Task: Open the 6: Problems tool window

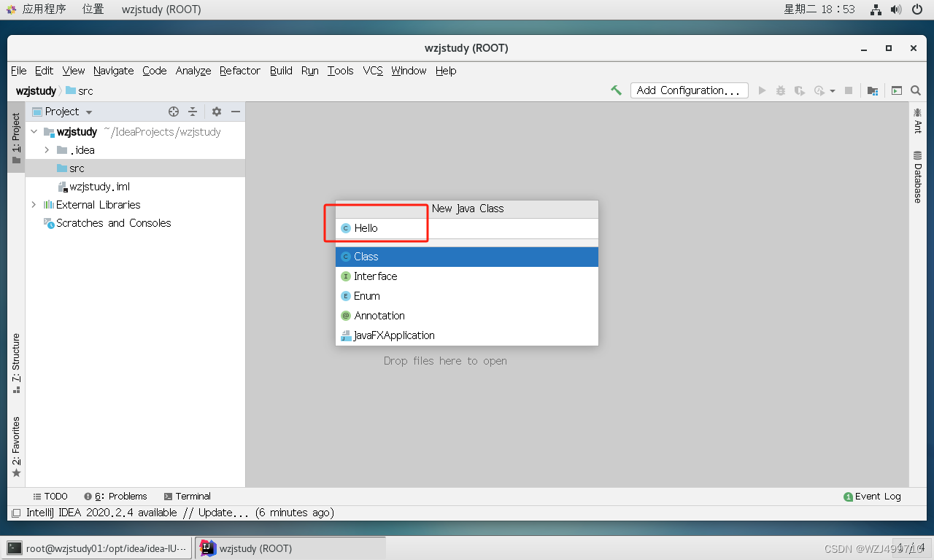Action: coord(115,496)
